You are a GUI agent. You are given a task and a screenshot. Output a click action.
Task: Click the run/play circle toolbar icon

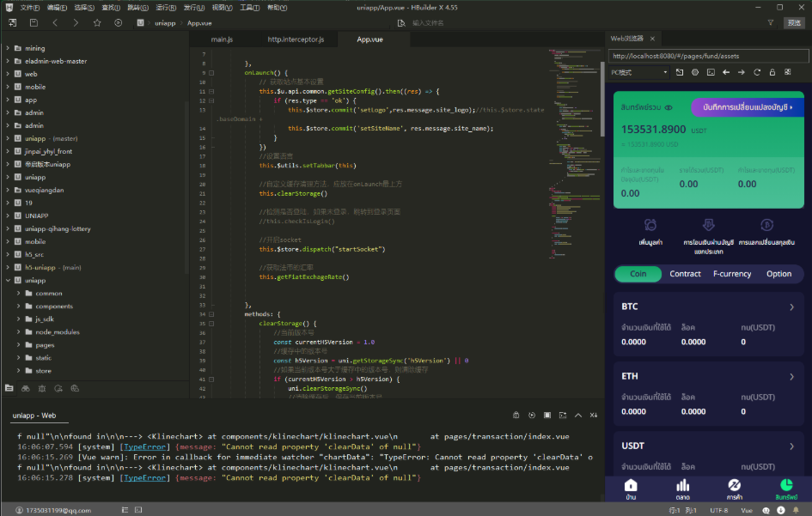118,23
